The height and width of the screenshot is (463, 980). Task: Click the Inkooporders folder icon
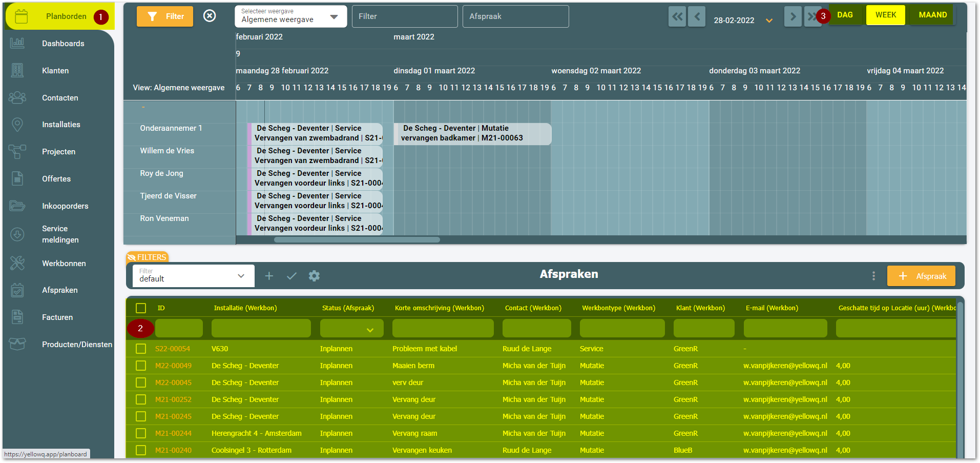click(17, 206)
